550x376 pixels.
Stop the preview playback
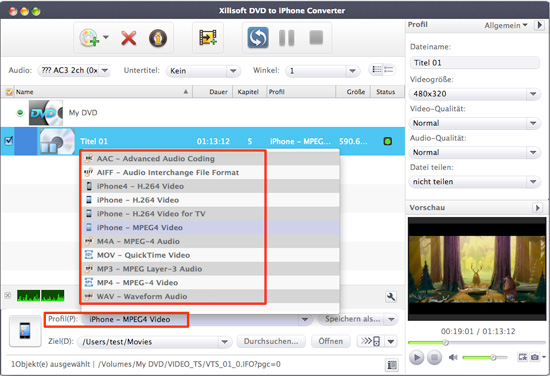click(x=434, y=357)
